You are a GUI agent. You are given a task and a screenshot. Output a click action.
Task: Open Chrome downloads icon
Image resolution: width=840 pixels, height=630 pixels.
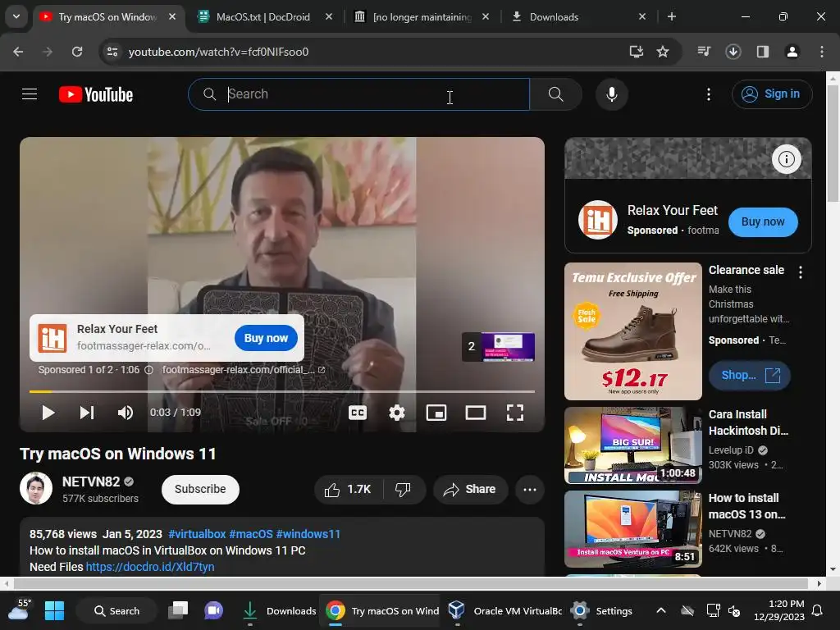click(x=733, y=52)
